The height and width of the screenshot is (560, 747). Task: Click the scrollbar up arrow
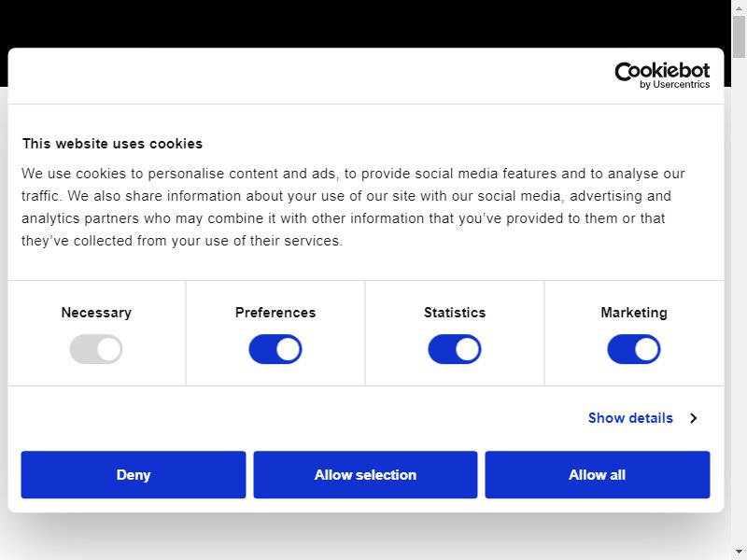[x=739, y=7]
